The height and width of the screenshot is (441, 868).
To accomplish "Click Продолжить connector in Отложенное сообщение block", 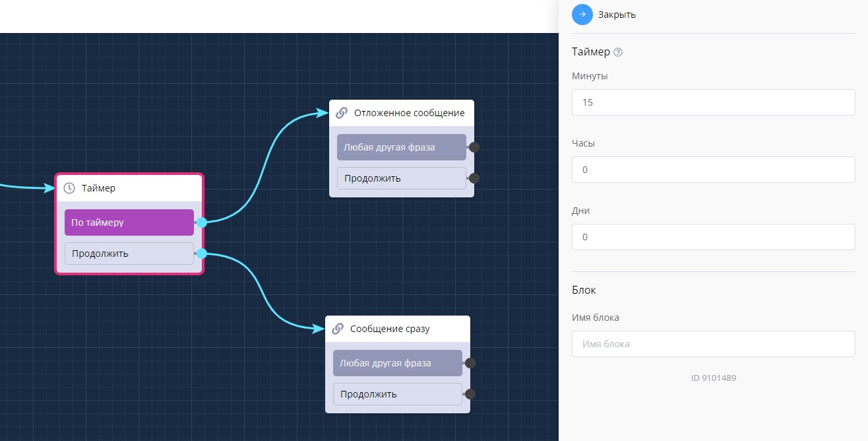I will [x=474, y=178].
